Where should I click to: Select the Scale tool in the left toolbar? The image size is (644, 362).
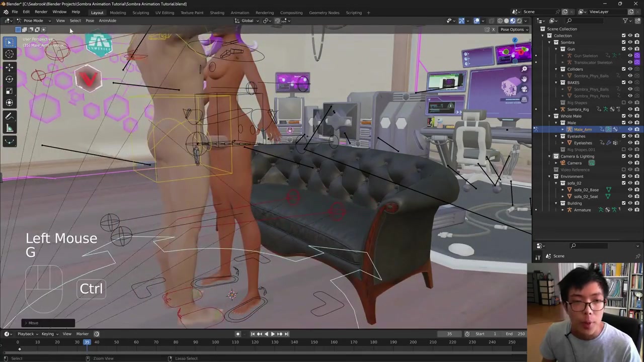click(x=9, y=91)
